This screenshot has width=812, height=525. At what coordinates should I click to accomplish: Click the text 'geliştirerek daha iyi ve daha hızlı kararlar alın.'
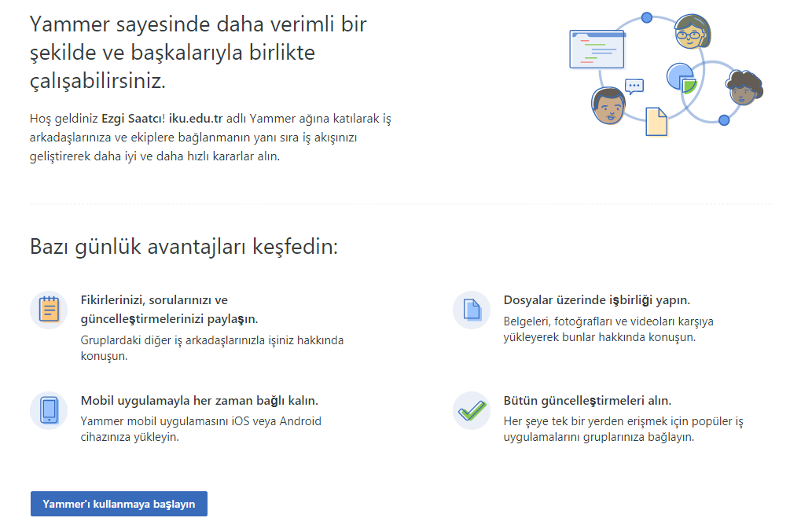point(155,156)
